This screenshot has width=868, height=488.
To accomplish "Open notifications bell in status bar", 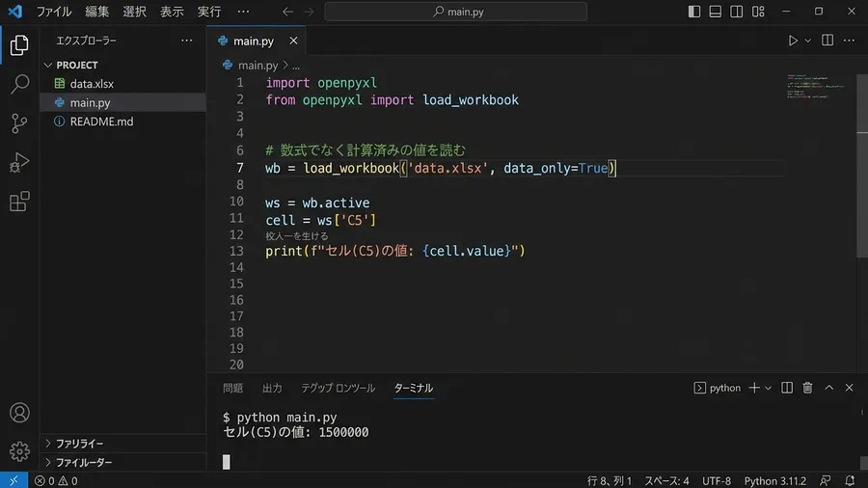I will [x=850, y=480].
